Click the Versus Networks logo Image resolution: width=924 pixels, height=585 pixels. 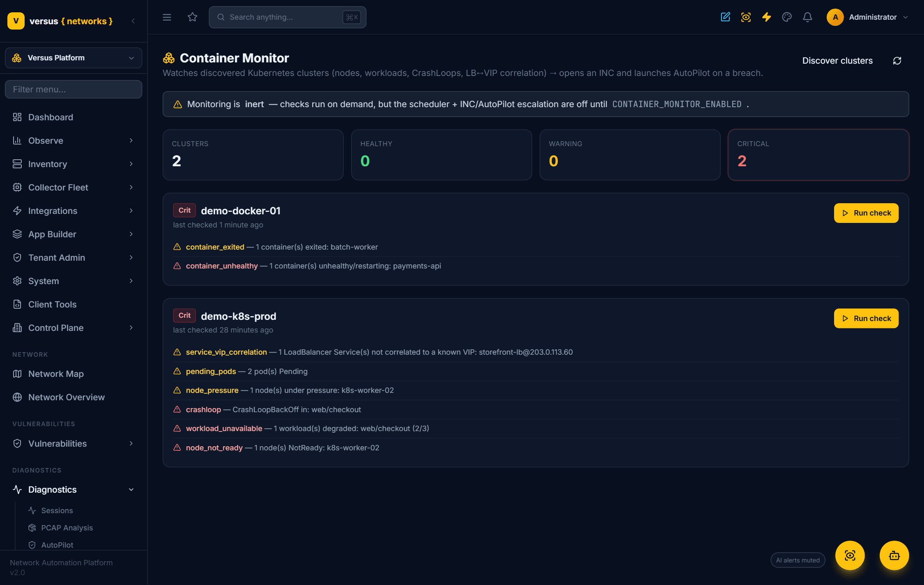(x=60, y=21)
